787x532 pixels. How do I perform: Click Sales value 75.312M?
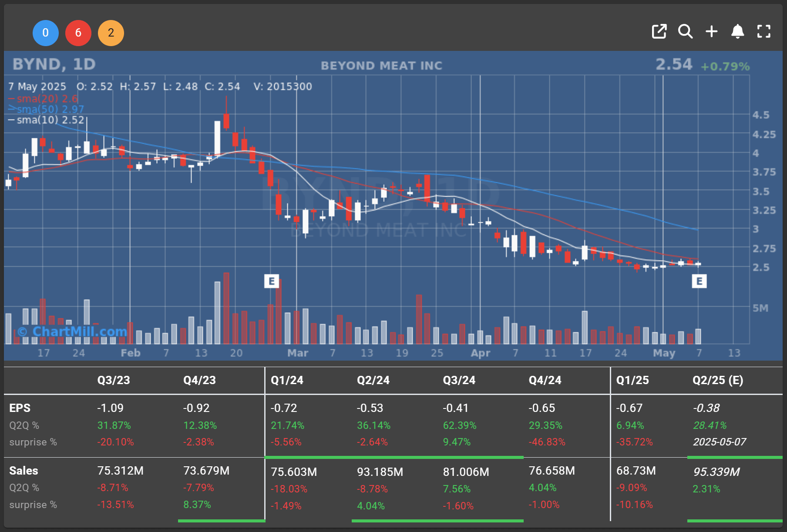[x=120, y=471]
